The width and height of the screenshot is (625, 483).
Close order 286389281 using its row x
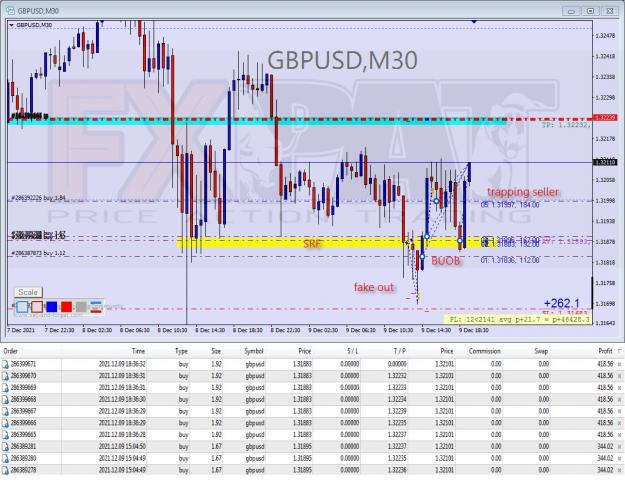click(619, 447)
